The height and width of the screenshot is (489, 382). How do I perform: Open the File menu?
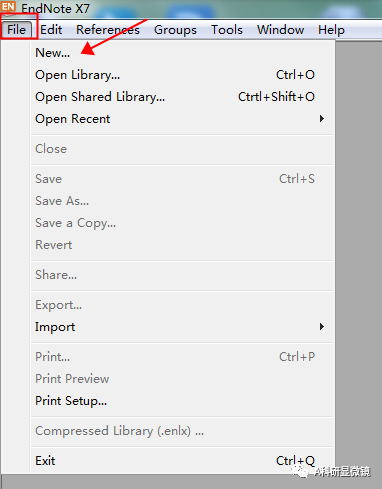pos(16,30)
